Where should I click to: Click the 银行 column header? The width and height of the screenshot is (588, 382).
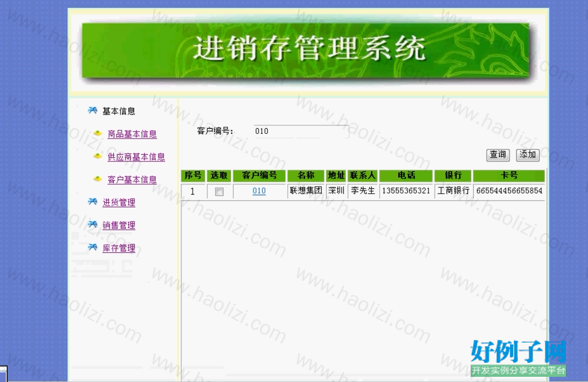(x=453, y=175)
